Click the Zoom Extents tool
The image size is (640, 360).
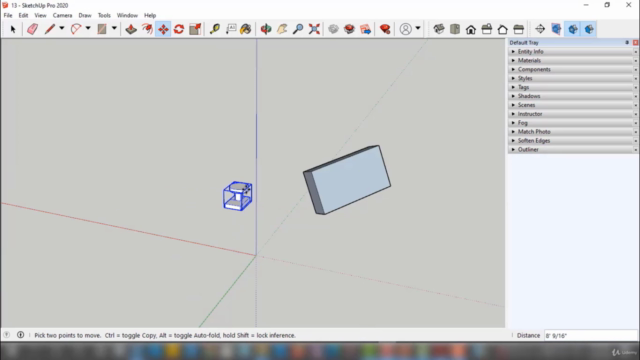[314, 29]
